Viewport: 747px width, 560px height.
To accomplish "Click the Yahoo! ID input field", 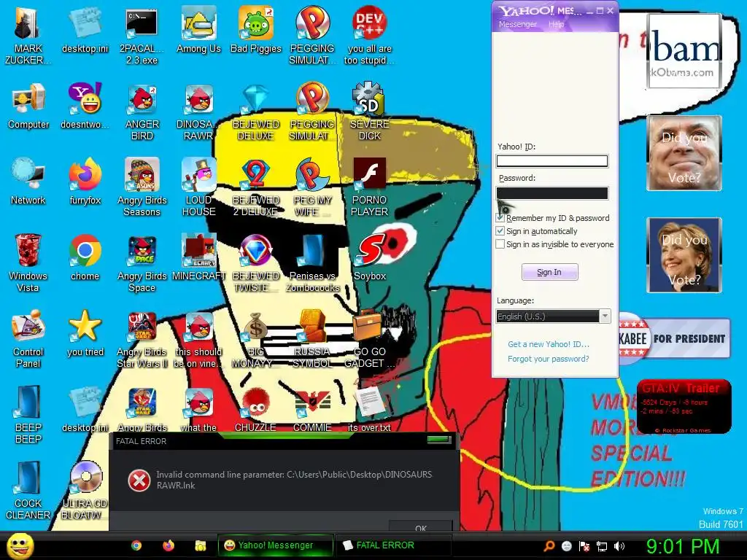I will 552,161.
